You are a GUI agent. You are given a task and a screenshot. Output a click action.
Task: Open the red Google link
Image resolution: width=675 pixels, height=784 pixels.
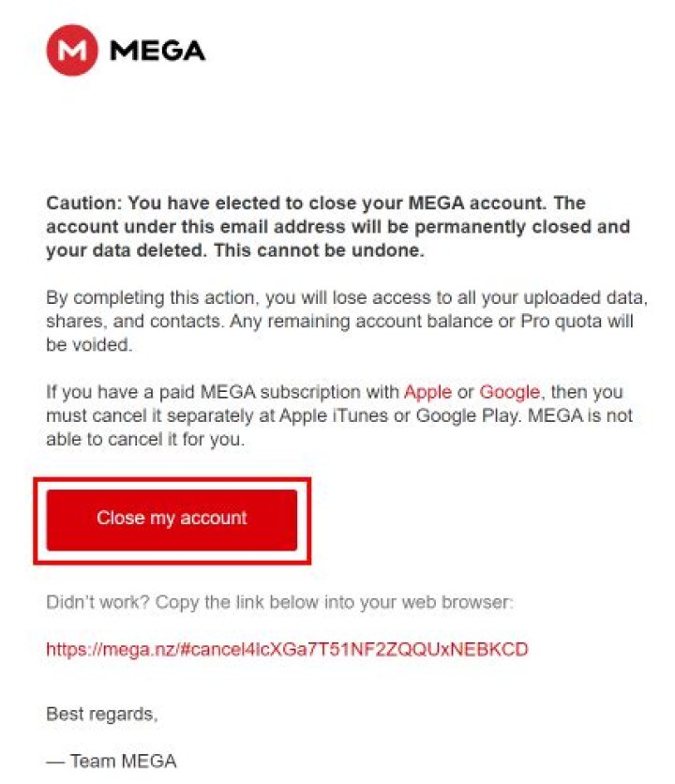tap(509, 391)
